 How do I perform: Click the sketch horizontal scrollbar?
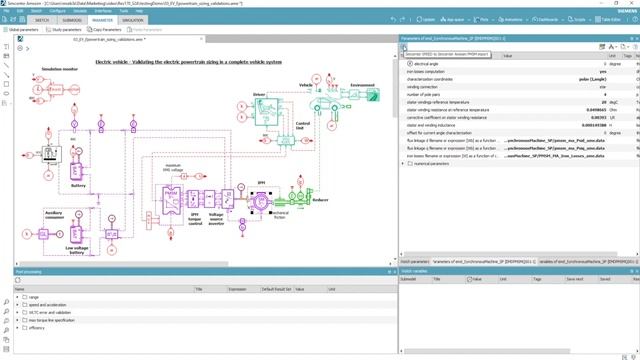click(124, 264)
